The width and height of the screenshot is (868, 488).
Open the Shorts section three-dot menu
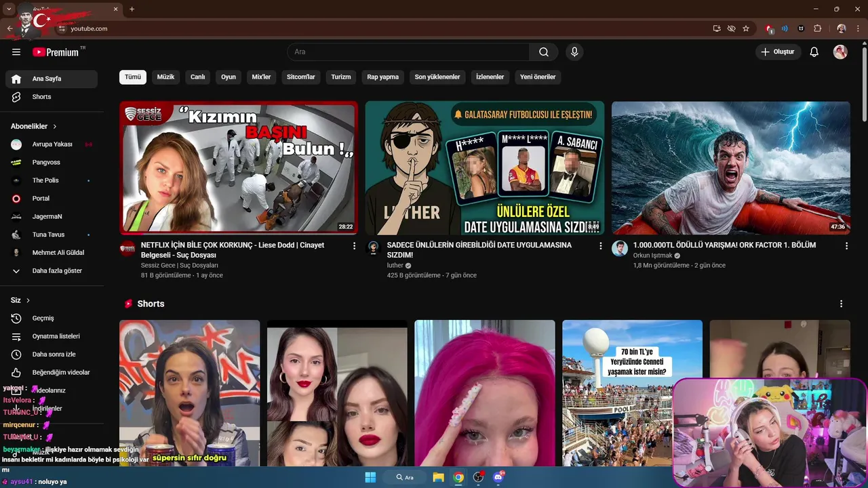click(842, 304)
